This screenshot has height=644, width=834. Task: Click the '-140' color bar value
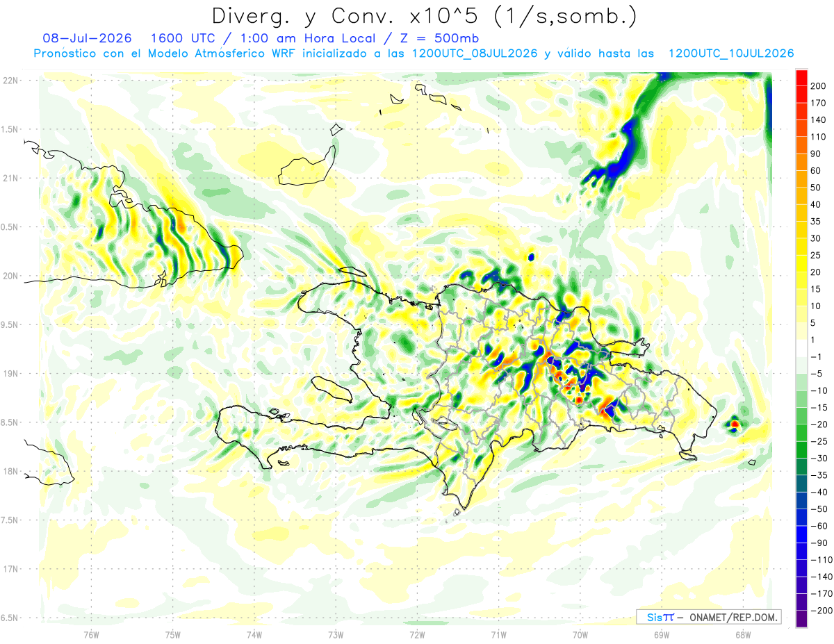[821, 577]
